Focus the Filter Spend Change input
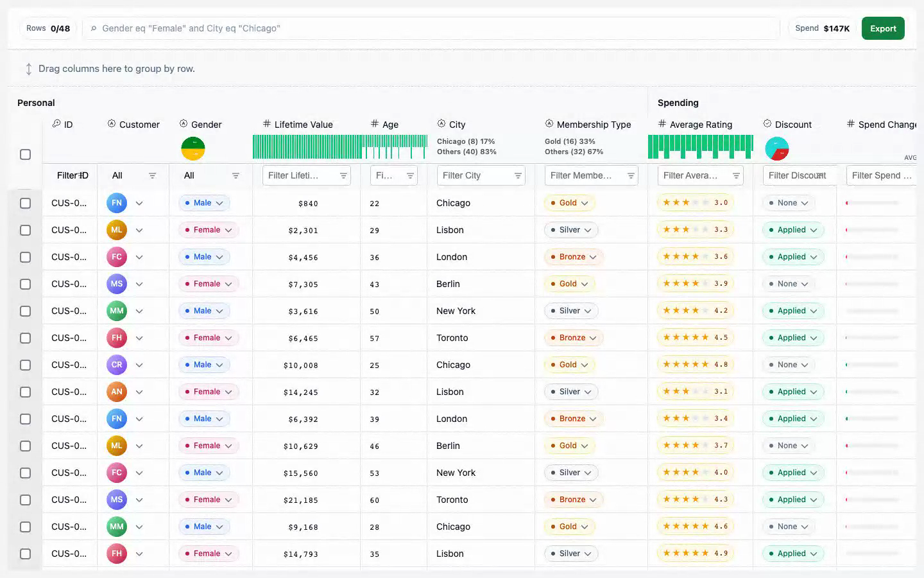The width and height of the screenshot is (924, 578). 881,175
